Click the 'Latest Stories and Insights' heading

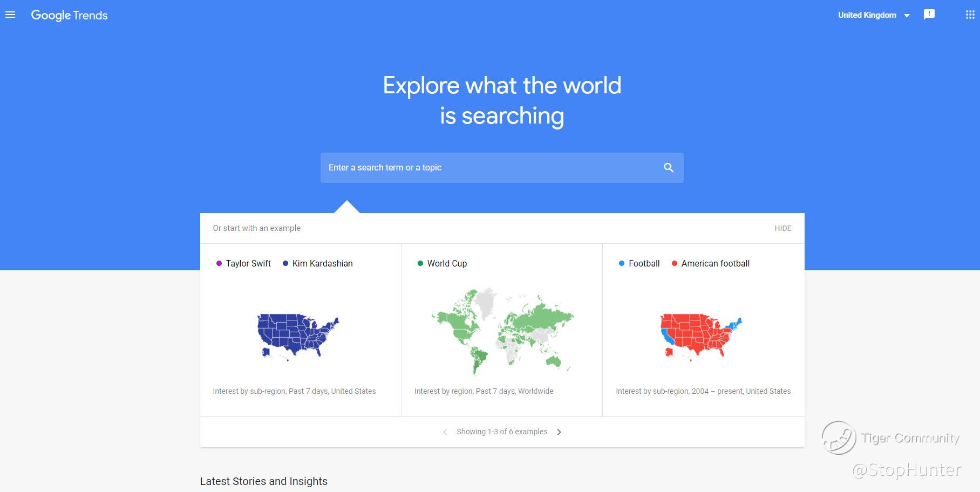[x=263, y=481]
